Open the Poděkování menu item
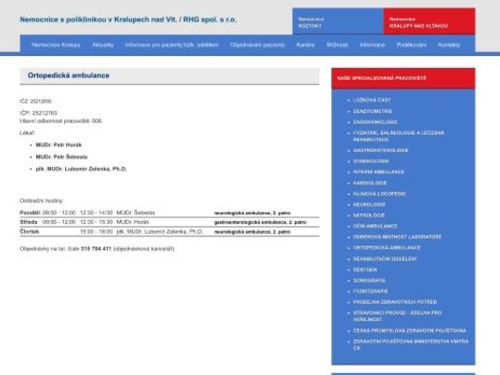Viewport: 500px width, 375px height. point(411,45)
